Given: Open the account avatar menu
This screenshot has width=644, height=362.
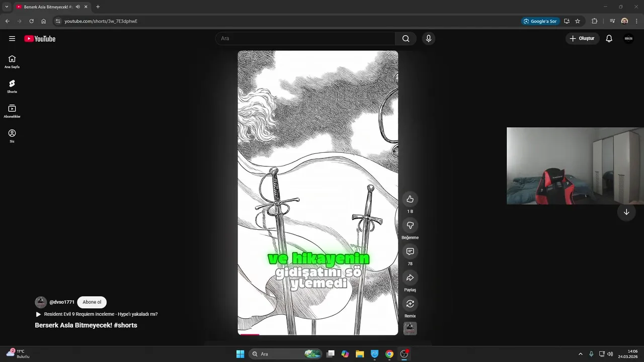Looking at the screenshot, I should tap(628, 39).
